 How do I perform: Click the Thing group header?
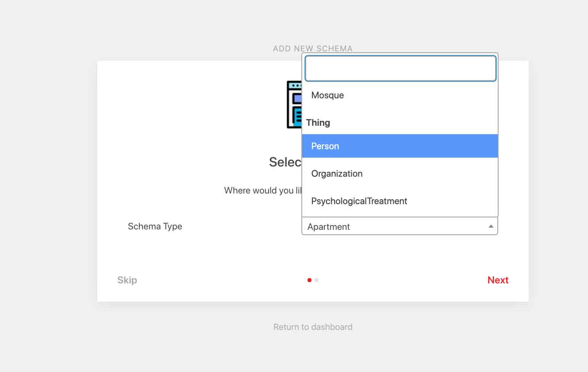[x=318, y=123]
